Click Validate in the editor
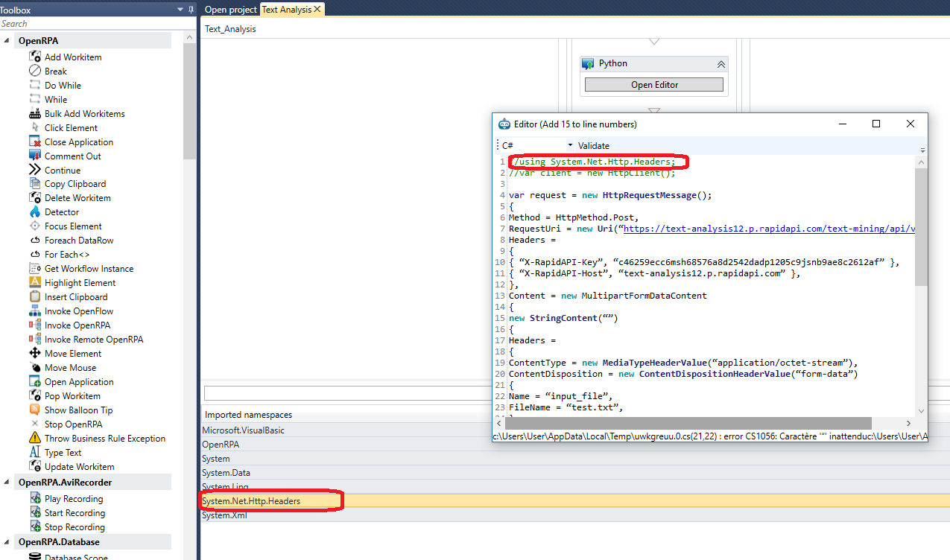The height and width of the screenshot is (560, 950). point(594,145)
